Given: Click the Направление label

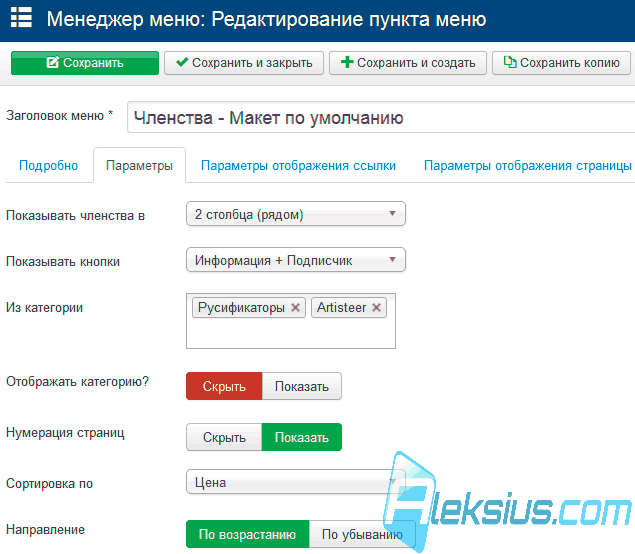Looking at the screenshot, I should (x=45, y=530).
